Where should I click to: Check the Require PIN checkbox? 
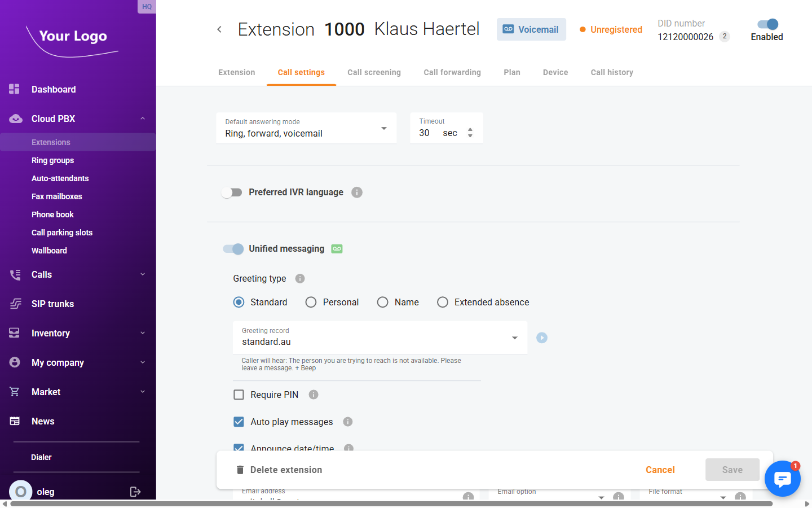239,395
